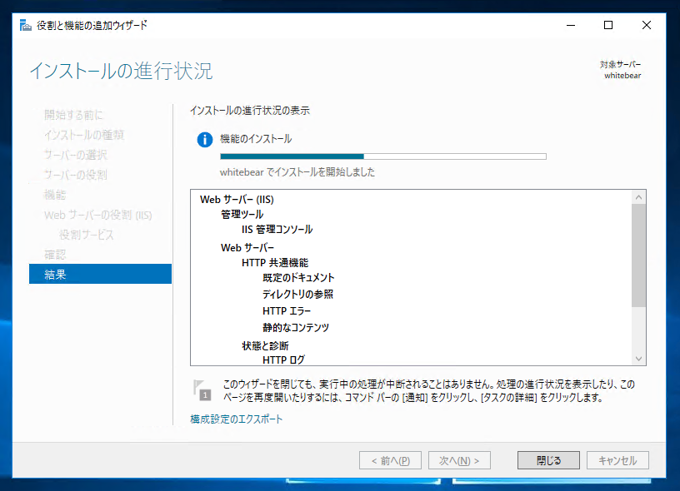Image resolution: width=680 pixels, height=491 pixels.
Task: Click the 閉じる button
Action: pos(548,460)
